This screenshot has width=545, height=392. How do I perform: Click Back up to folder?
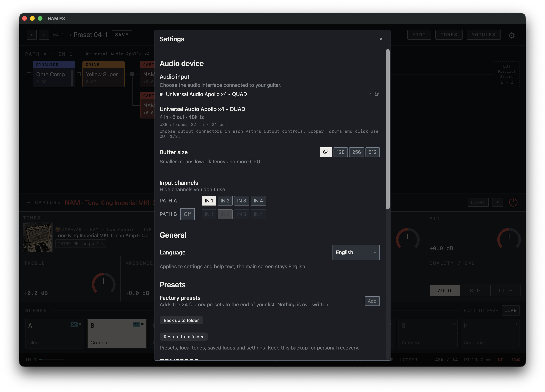(x=181, y=320)
